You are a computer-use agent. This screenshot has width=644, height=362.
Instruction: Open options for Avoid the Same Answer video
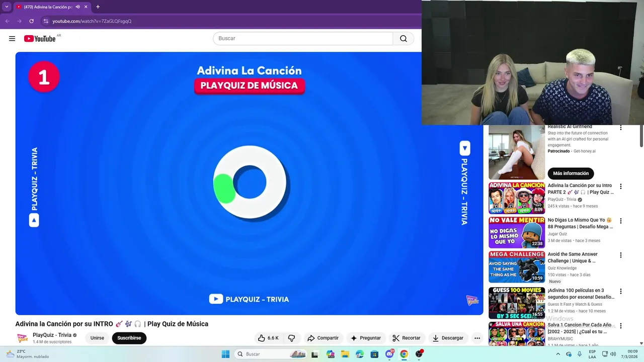pyautogui.click(x=620, y=255)
